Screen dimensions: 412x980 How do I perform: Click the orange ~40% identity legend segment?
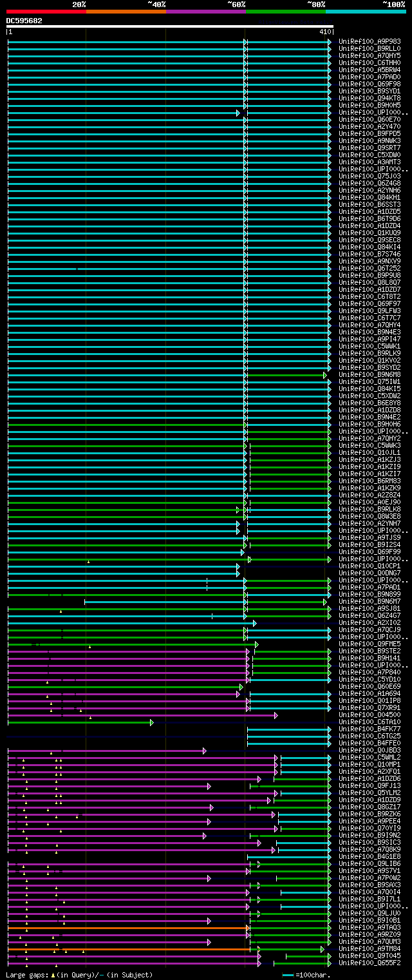126,12
